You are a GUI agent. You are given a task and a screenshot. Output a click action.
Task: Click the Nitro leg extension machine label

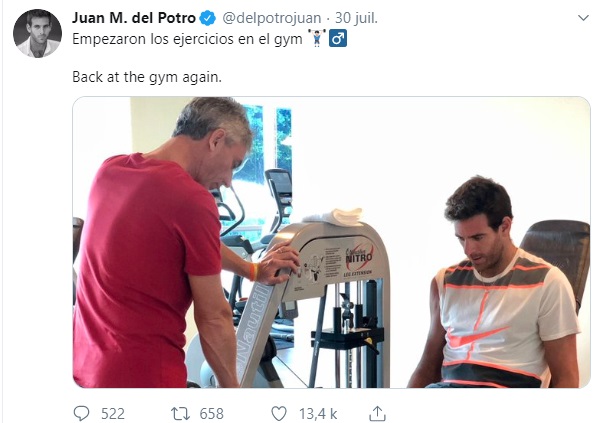pyautogui.click(x=358, y=260)
